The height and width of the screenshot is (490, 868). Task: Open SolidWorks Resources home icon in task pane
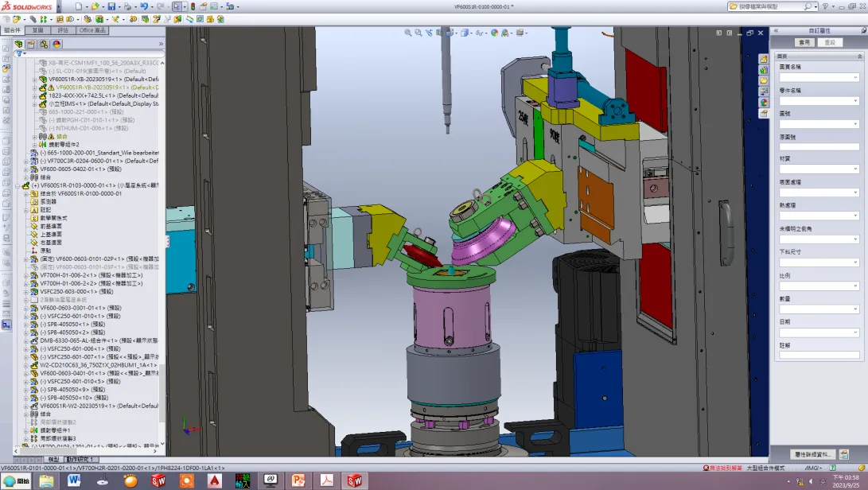[x=764, y=59]
